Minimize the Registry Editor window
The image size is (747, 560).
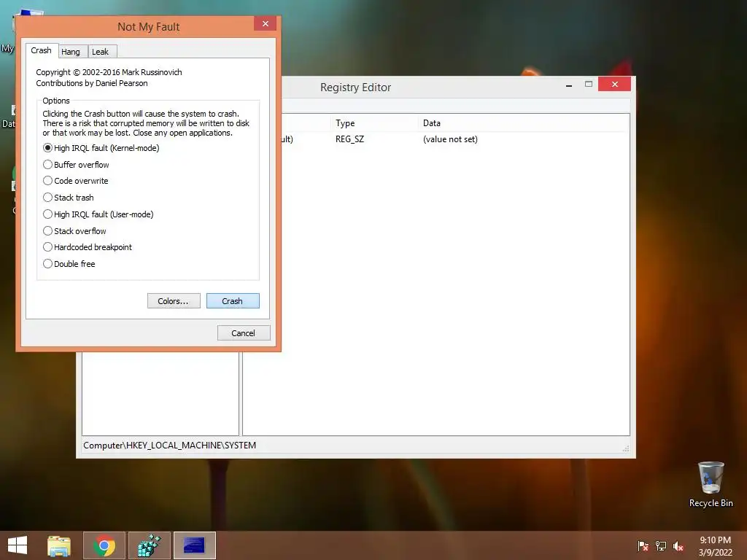569,85
